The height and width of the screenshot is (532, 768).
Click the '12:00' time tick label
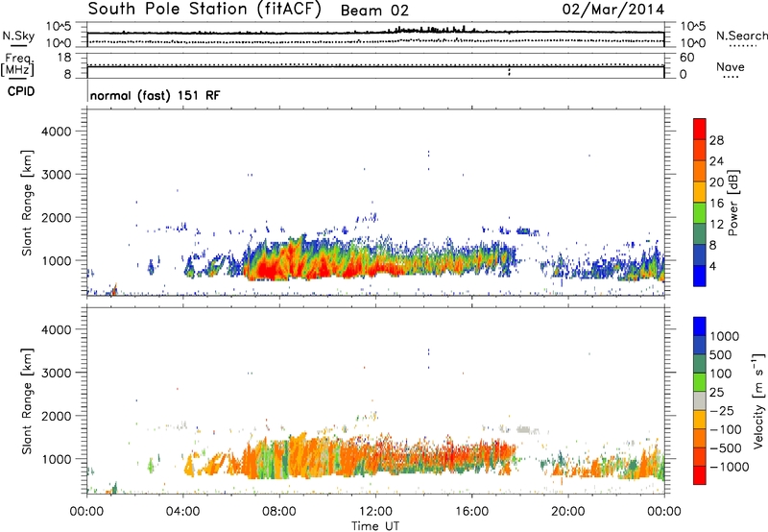tap(375, 512)
